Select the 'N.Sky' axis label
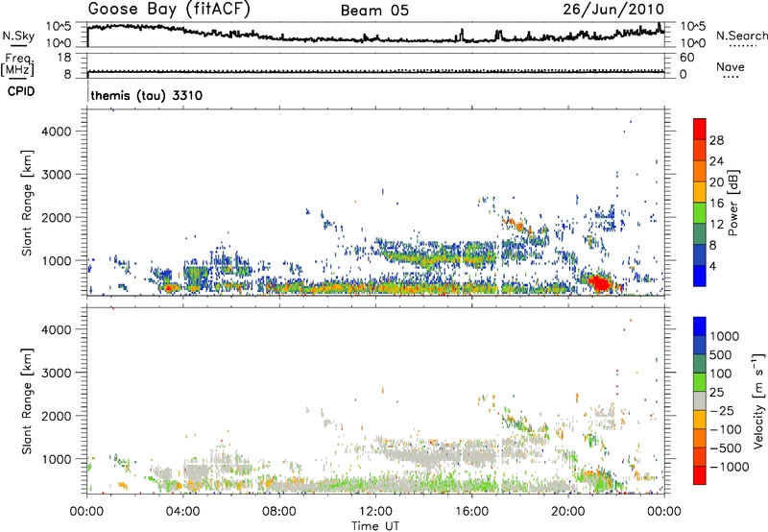 pos(18,36)
